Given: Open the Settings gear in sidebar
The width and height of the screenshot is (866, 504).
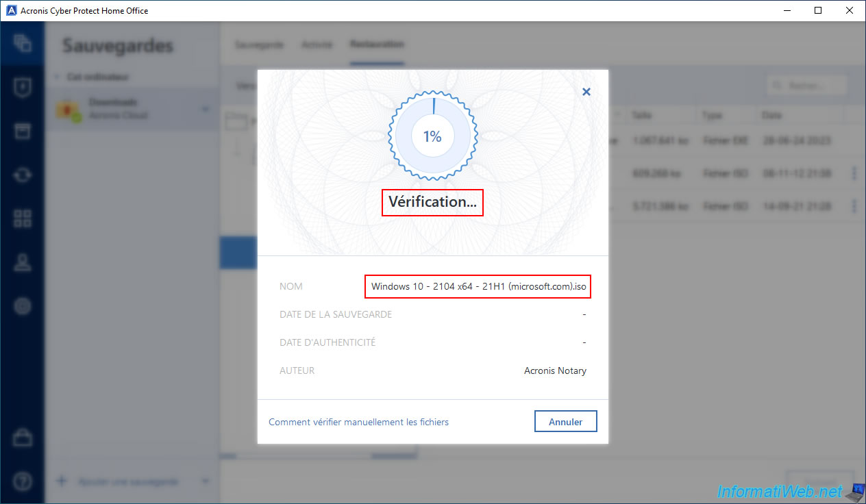Looking at the screenshot, I should [x=23, y=306].
